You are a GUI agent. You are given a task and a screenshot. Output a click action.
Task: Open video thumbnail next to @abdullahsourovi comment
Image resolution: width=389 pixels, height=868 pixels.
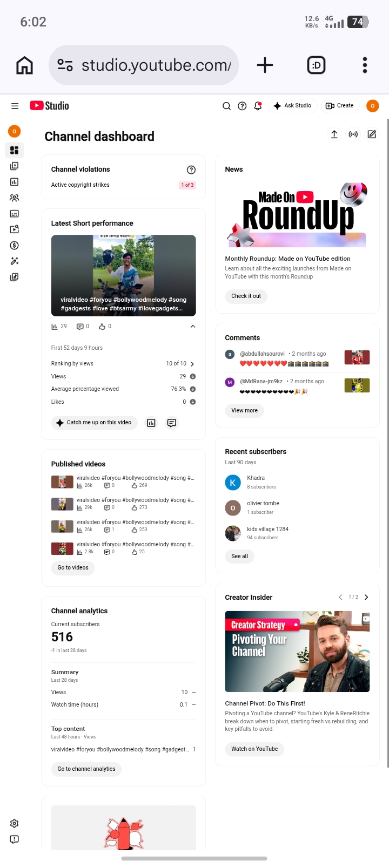(357, 357)
